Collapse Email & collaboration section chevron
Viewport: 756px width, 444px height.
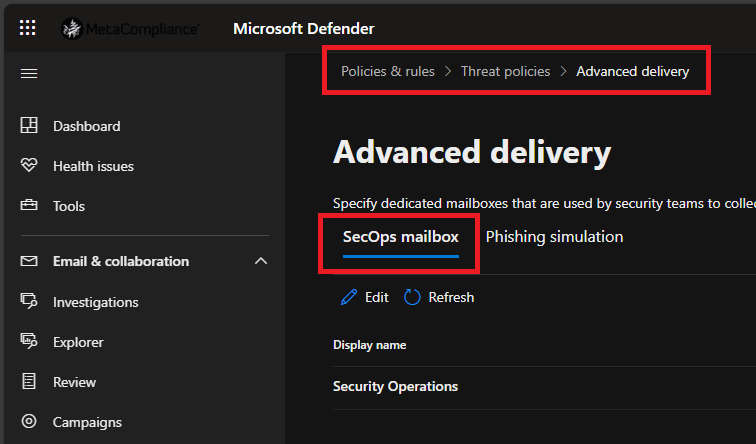click(x=261, y=261)
